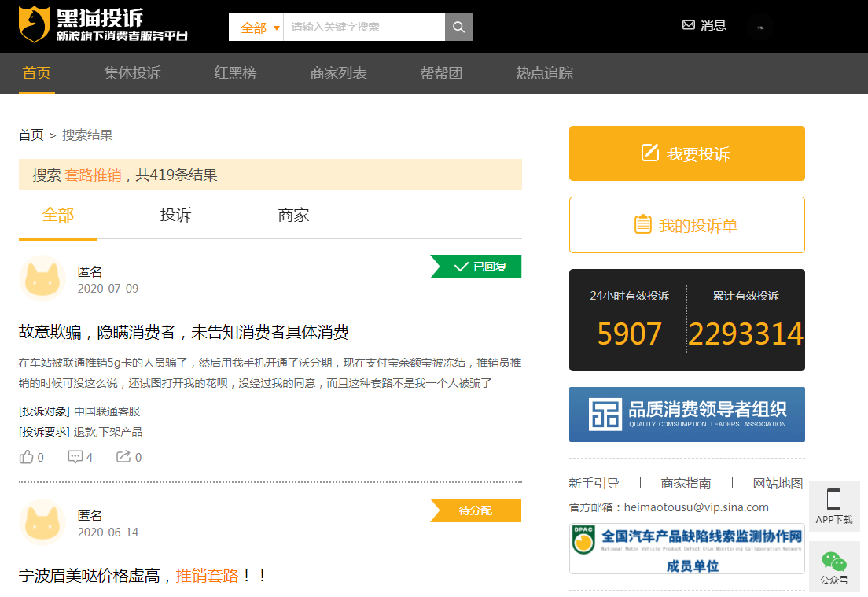Click the 我的投诉单 button
868x597 pixels.
point(687,225)
